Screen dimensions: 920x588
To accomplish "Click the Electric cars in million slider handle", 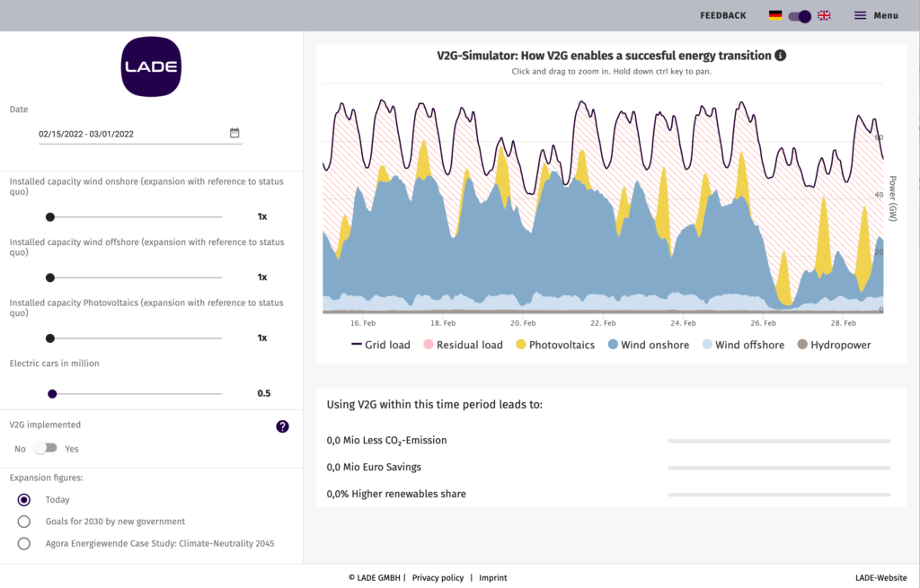I will click(52, 393).
